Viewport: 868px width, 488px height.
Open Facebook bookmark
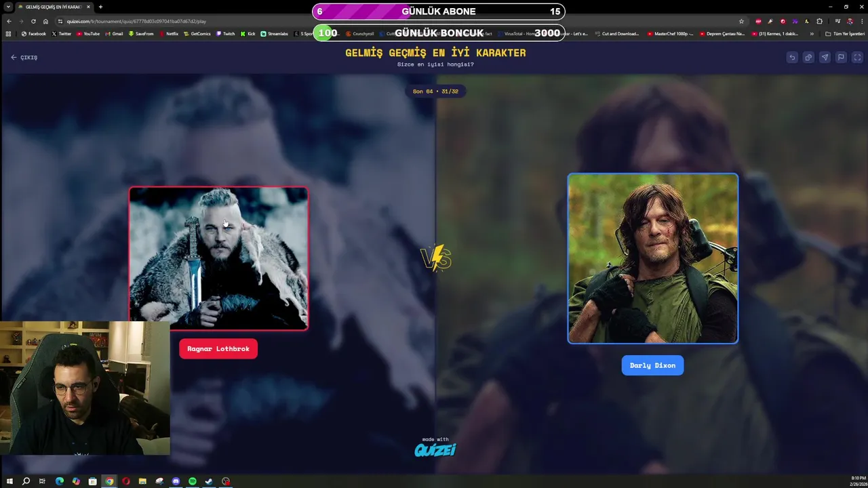coord(34,34)
